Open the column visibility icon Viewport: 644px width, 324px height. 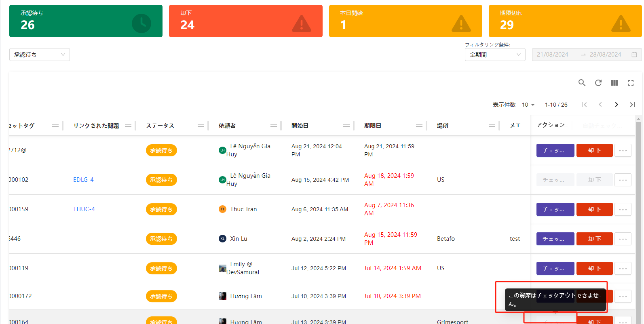click(x=614, y=83)
